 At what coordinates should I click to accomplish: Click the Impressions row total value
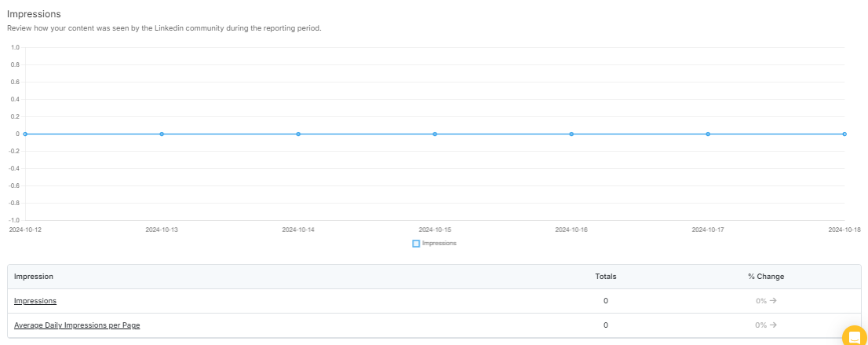[606, 301]
